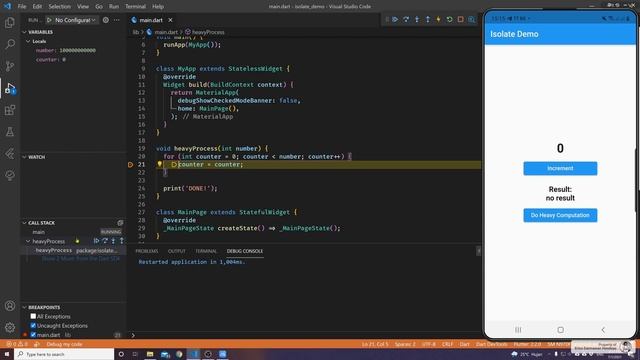Screen dimensions: 640x360
Task: Open the View menu
Action: pos(83,7)
